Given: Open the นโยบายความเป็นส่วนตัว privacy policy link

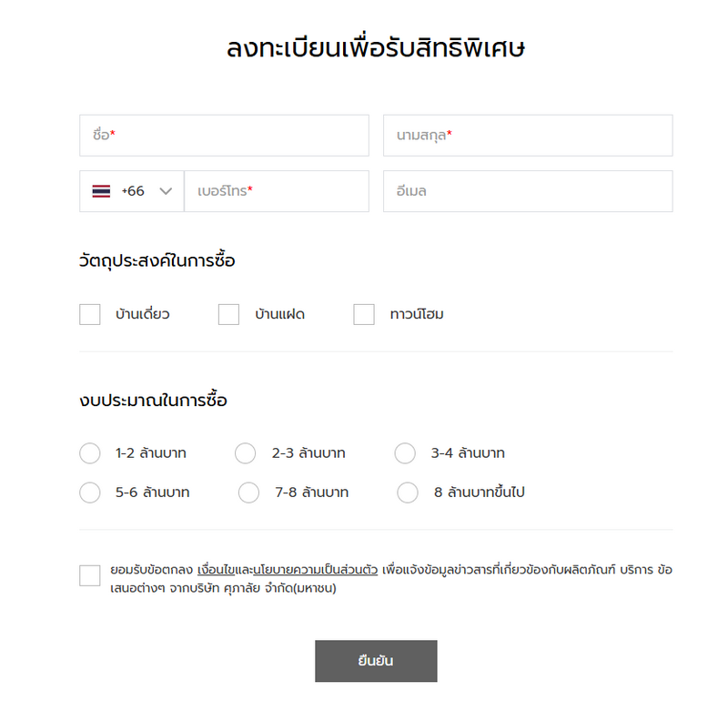Looking at the screenshot, I should click(x=315, y=570).
